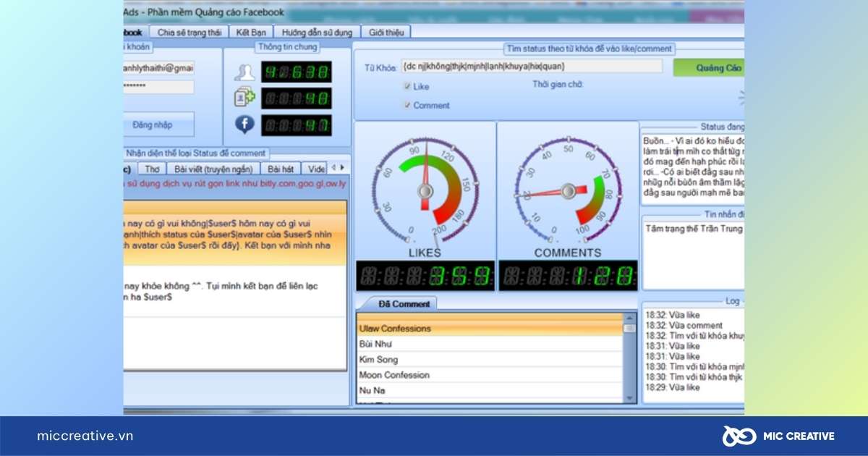This screenshot has width=868, height=456.
Task: Click the friends silhouette icon in Thông tin chung
Action: coord(244,72)
